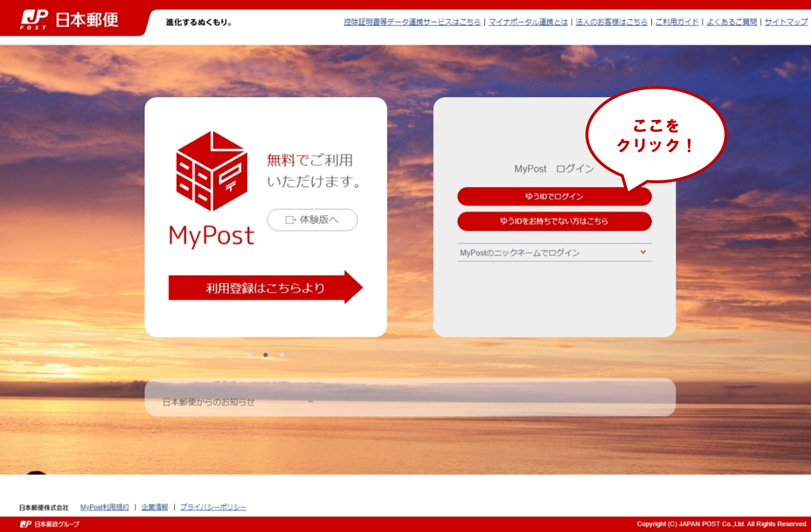The width and height of the screenshot is (811, 532).
Task: Select the middle carousel dot indicator
Action: (265, 355)
